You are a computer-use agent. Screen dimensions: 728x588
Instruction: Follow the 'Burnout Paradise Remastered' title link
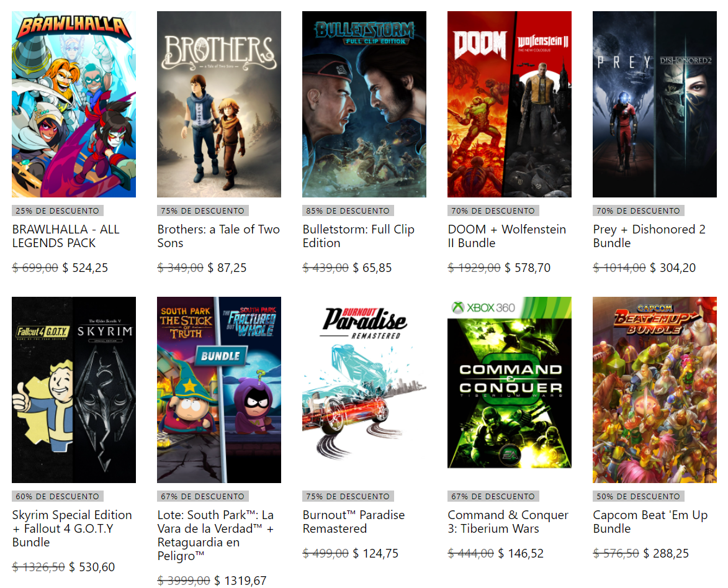coord(354,522)
